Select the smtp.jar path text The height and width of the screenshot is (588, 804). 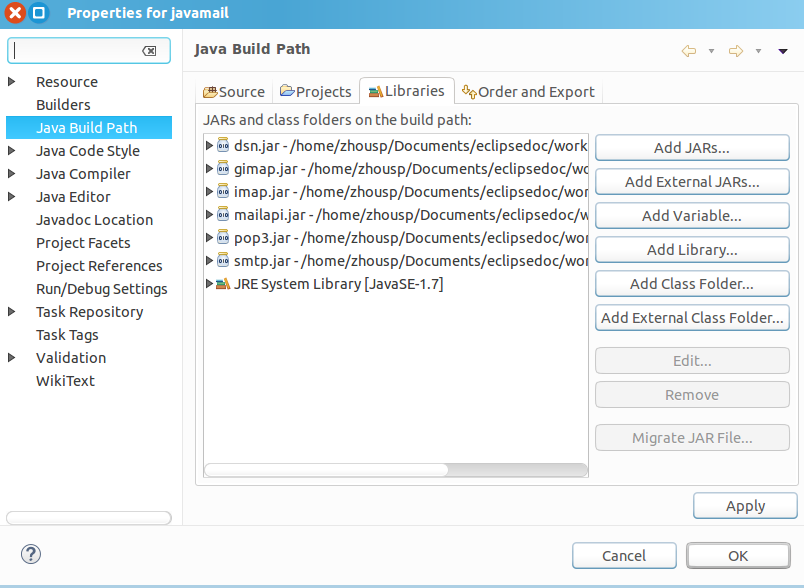pos(444,261)
